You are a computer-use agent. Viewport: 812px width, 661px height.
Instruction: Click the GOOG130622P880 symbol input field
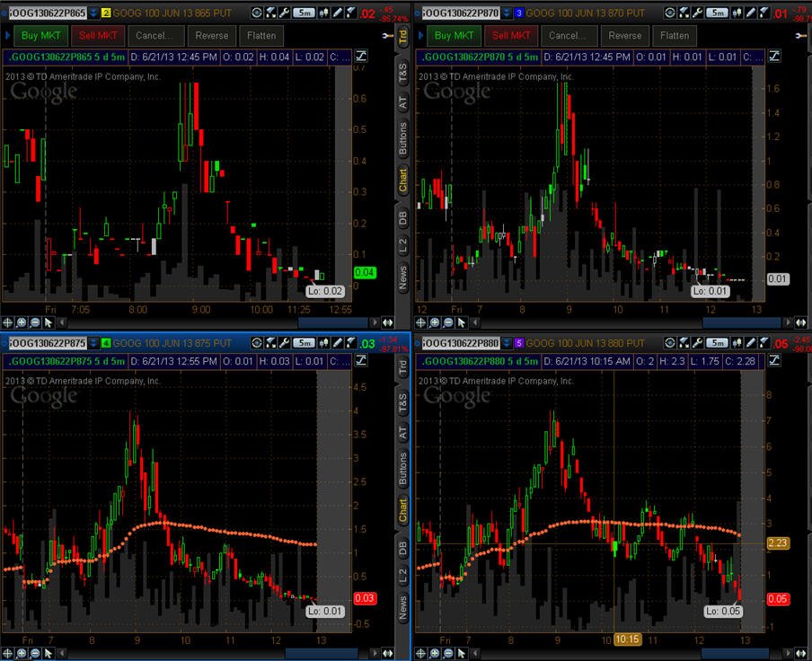click(461, 343)
